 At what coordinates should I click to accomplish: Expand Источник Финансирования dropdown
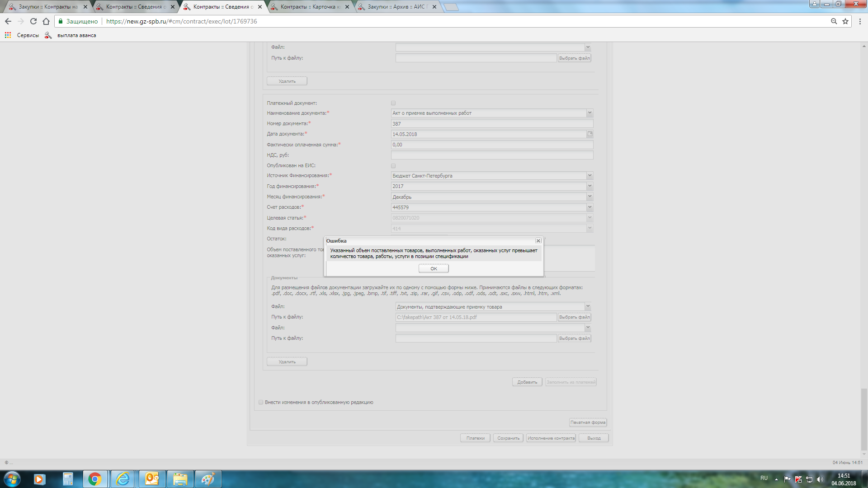590,176
